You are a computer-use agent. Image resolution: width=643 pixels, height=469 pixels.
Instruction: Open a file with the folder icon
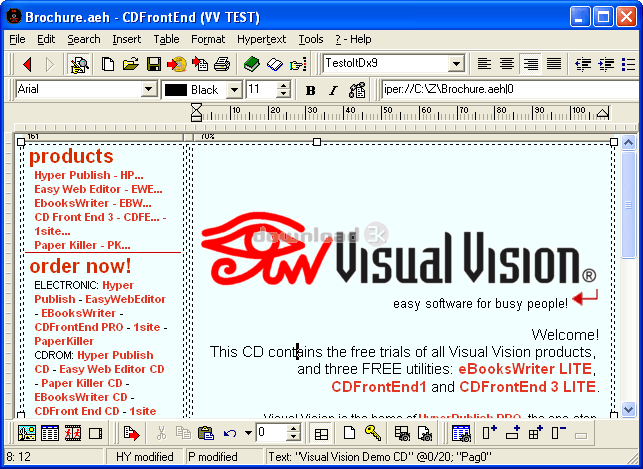[131, 64]
